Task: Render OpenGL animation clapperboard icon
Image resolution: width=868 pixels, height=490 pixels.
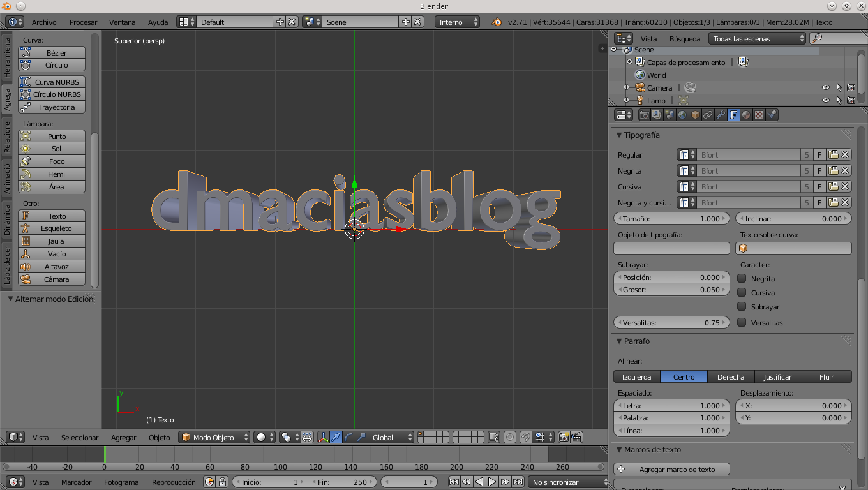Action: click(576, 437)
